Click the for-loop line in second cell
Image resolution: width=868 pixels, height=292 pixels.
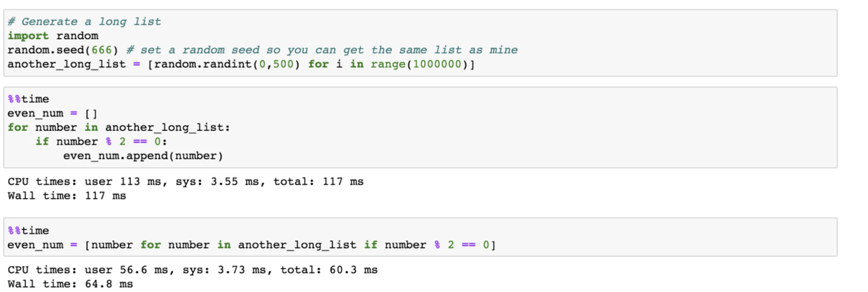tap(119, 127)
